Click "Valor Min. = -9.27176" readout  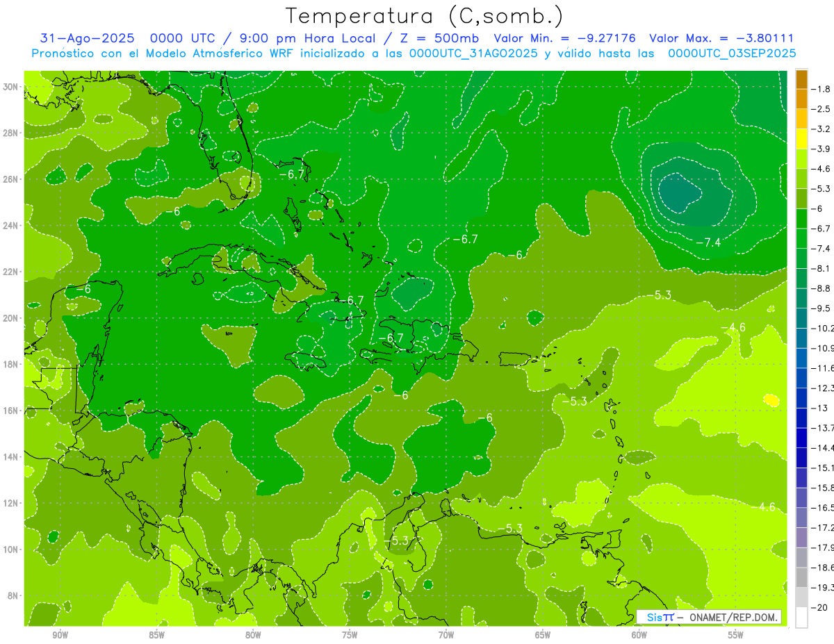click(564, 39)
